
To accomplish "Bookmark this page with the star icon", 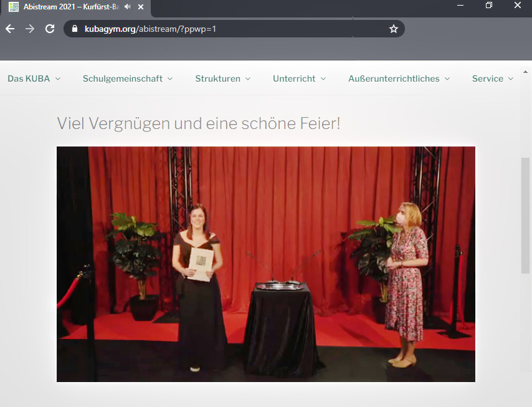I will [x=393, y=29].
